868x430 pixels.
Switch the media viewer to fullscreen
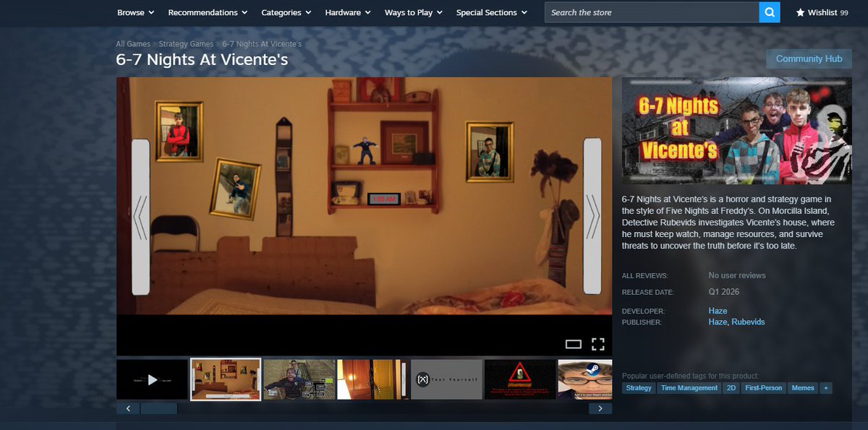point(598,344)
